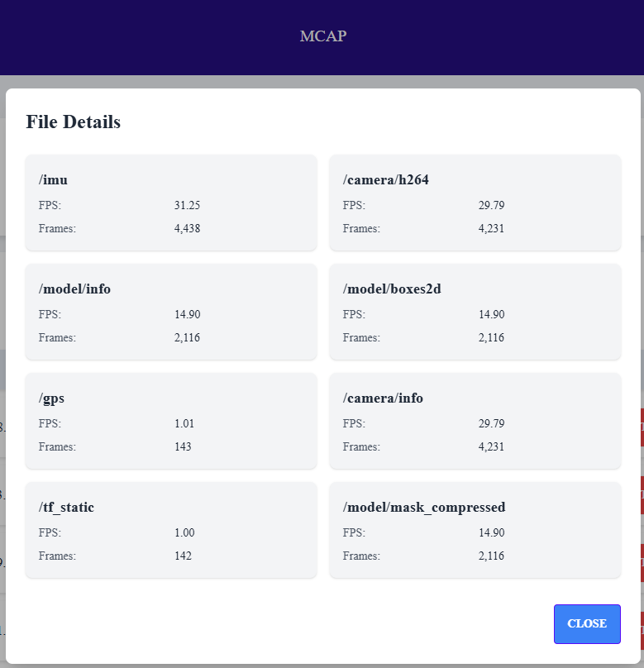The height and width of the screenshot is (668, 644).
Task: Click the CLOSE button to dismiss dialog
Action: pyautogui.click(x=587, y=624)
